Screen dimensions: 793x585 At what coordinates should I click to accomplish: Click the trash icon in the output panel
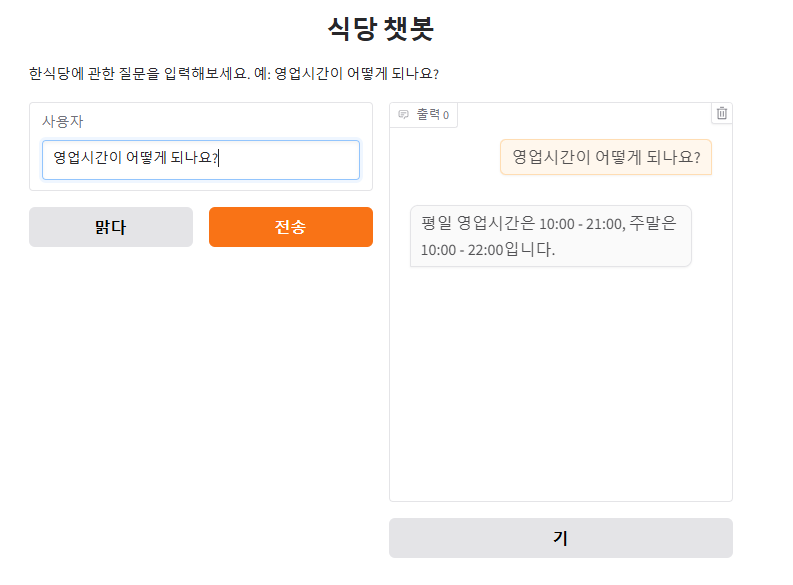click(722, 113)
